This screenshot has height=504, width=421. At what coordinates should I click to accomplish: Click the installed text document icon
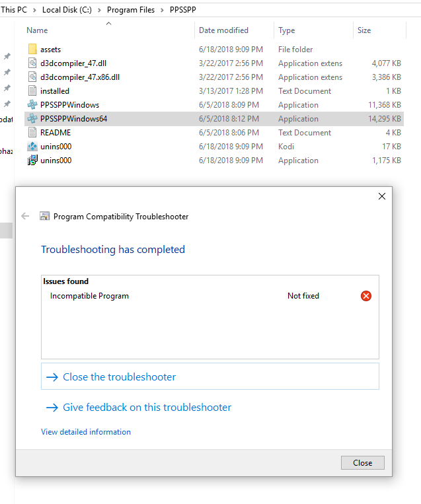tap(32, 91)
